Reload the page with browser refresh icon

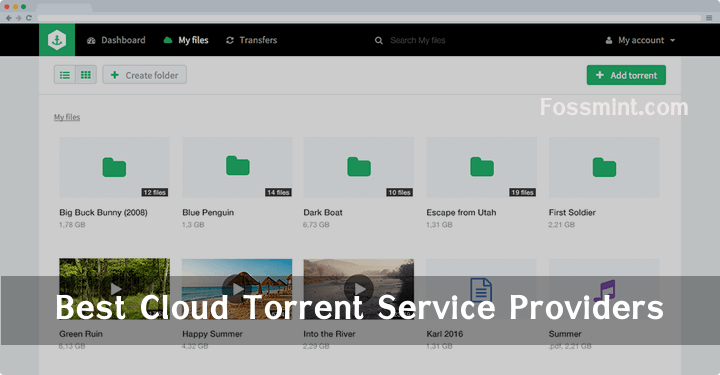pyautogui.click(x=28, y=18)
